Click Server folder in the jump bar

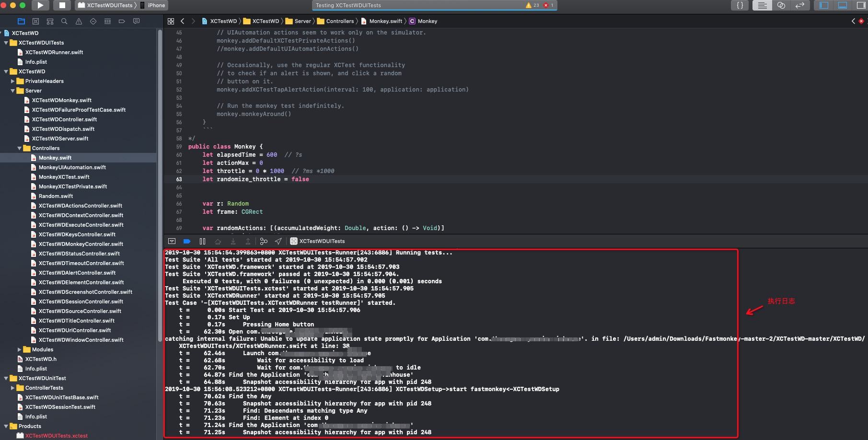(298, 21)
